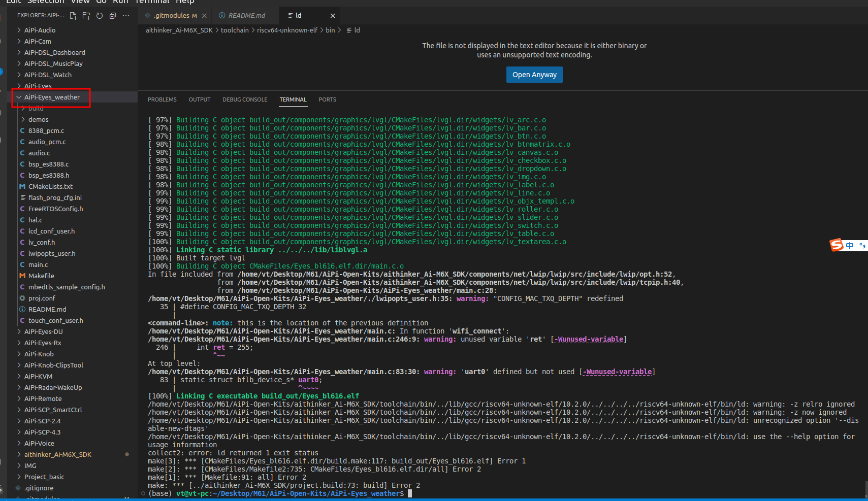Expand the AiPi-SCP-2.4 folder
This screenshot has width=868, height=501.
pos(72,421)
